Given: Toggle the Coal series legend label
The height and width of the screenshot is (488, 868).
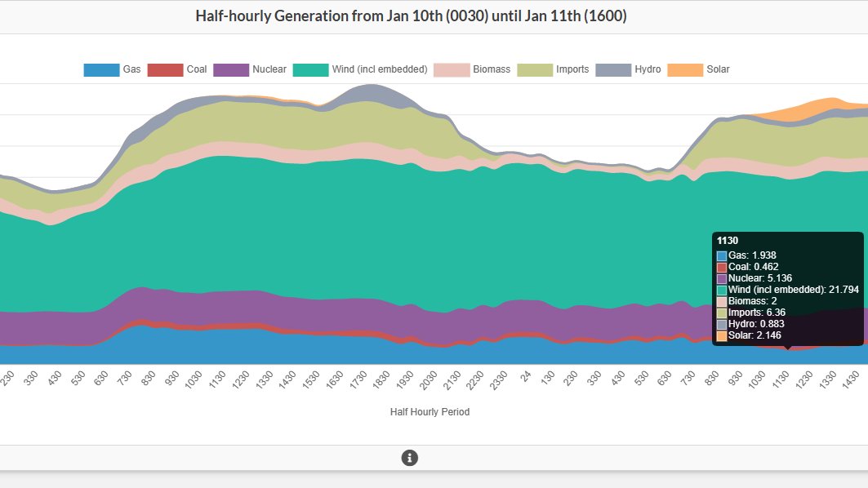Looking at the screenshot, I should pos(197,69).
